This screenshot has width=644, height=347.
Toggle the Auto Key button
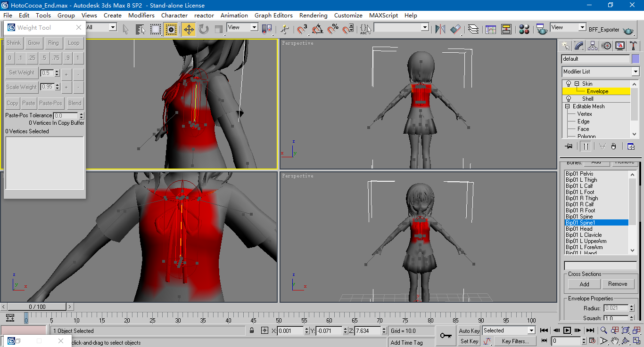469,331
